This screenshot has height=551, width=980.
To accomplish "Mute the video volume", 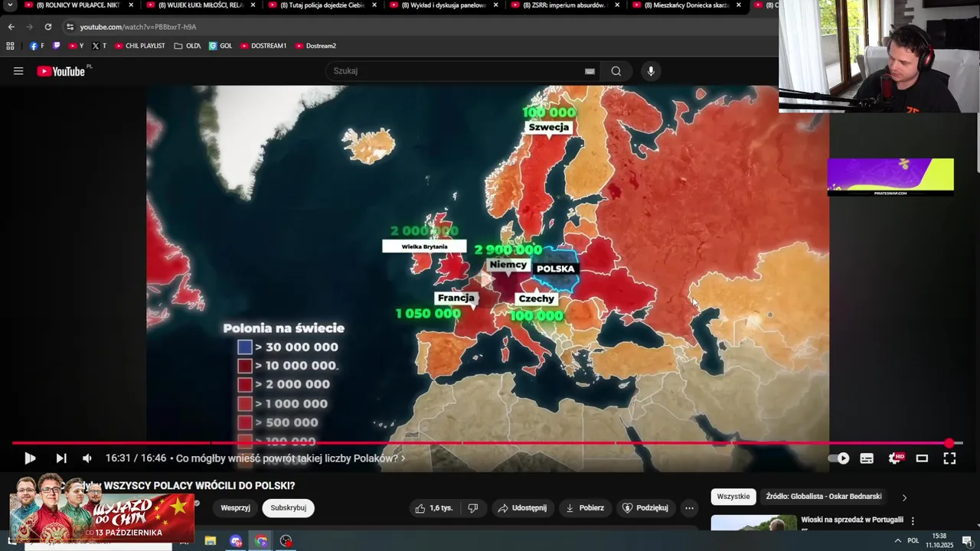I will tap(87, 458).
